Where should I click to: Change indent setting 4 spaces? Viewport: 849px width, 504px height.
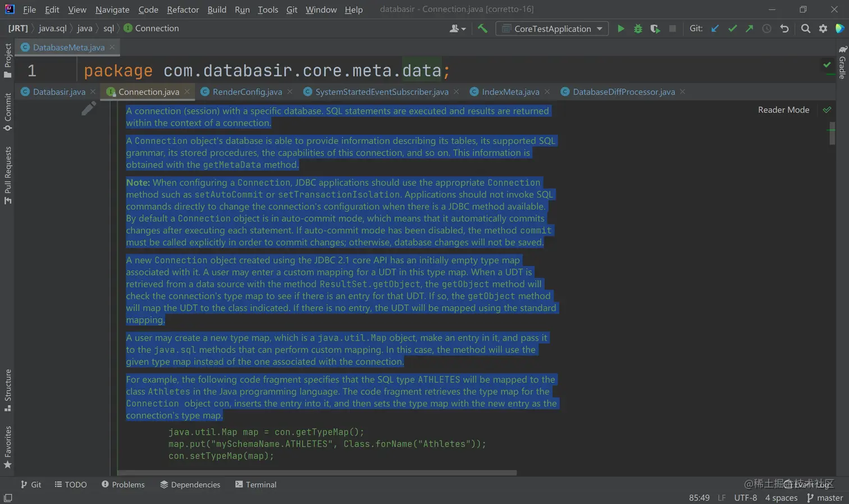click(781, 498)
